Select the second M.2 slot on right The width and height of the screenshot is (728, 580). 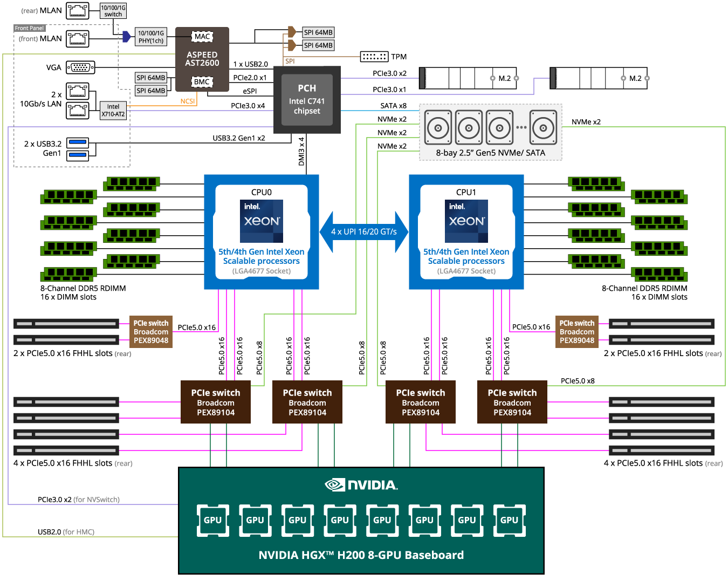599,78
